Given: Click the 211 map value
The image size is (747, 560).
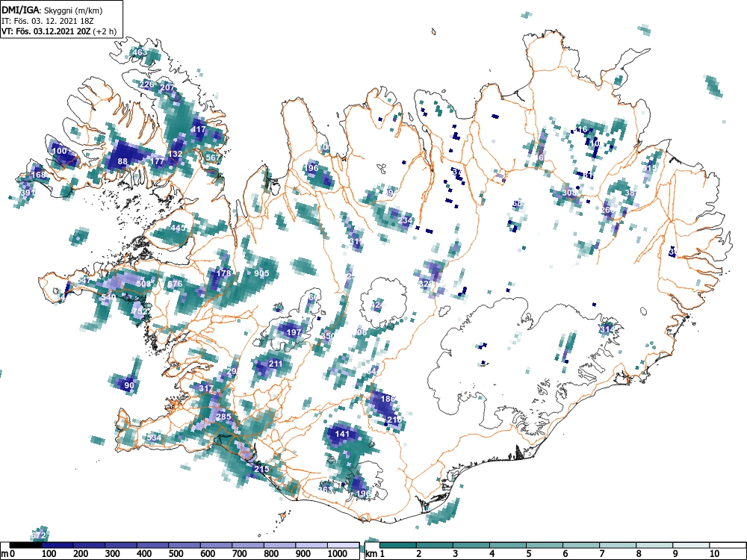Looking at the screenshot, I should pyautogui.click(x=276, y=364).
